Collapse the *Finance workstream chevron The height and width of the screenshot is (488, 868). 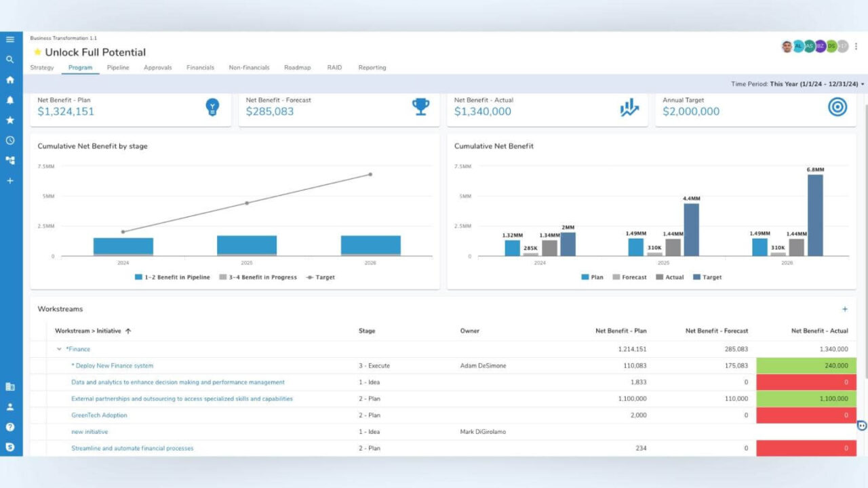[x=59, y=349]
